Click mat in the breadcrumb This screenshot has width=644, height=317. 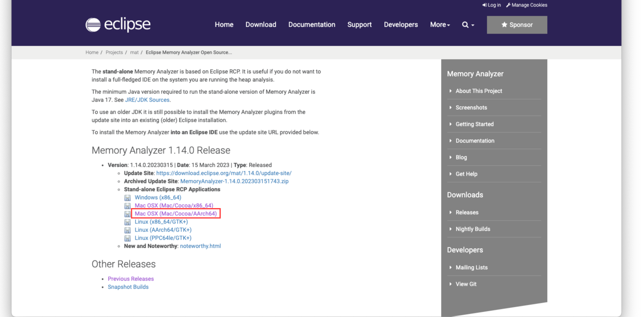click(x=134, y=52)
